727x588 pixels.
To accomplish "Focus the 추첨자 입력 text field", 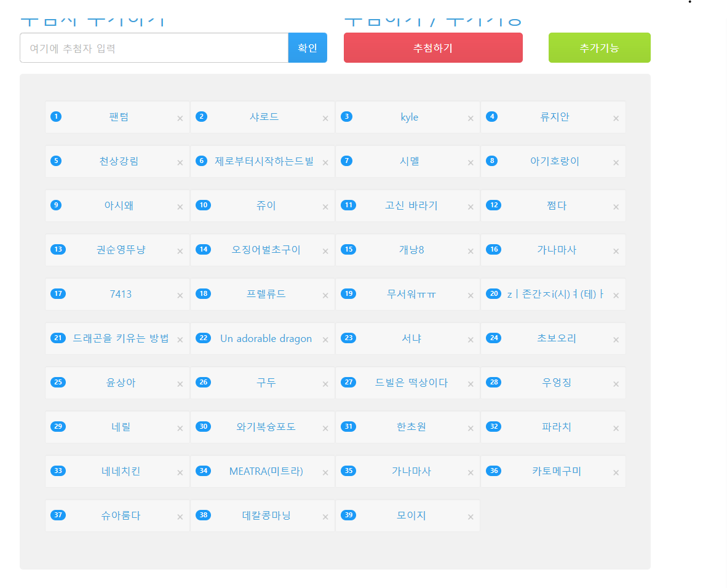I will tap(154, 48).
